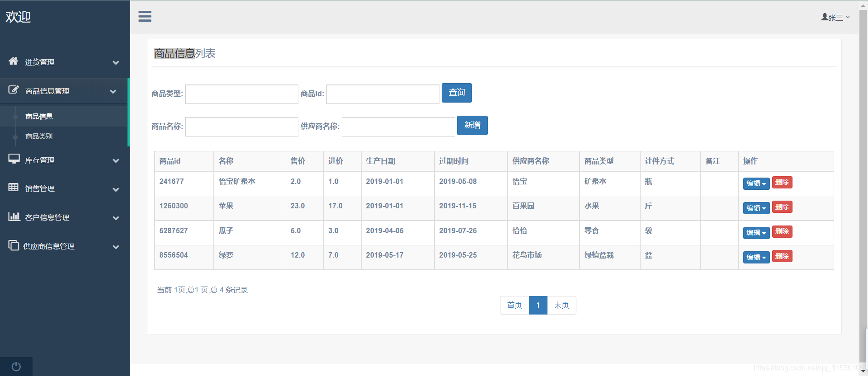Open the 张三 user dropdown arrow
This screenshot has width=868, height=376.
pos(848,17)
